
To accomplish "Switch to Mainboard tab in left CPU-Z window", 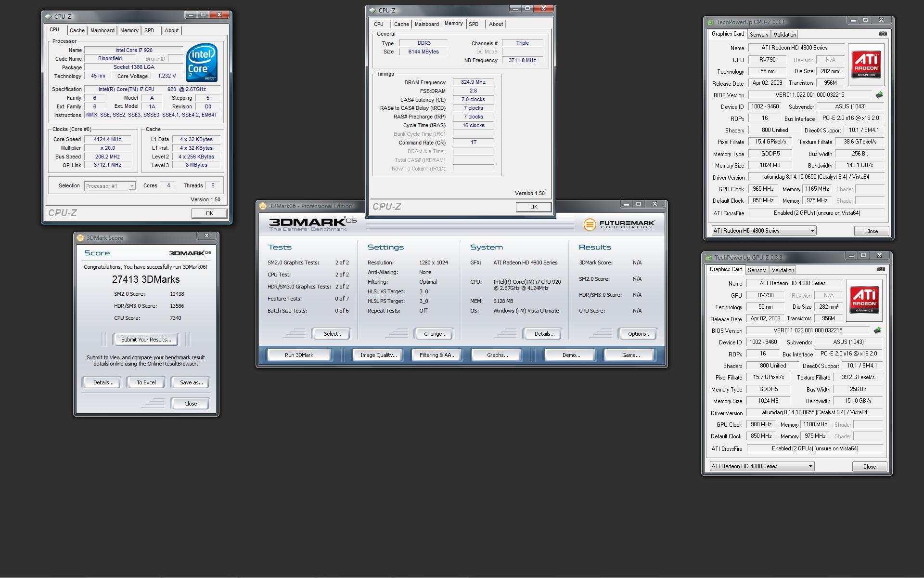I will pos(103,30).
